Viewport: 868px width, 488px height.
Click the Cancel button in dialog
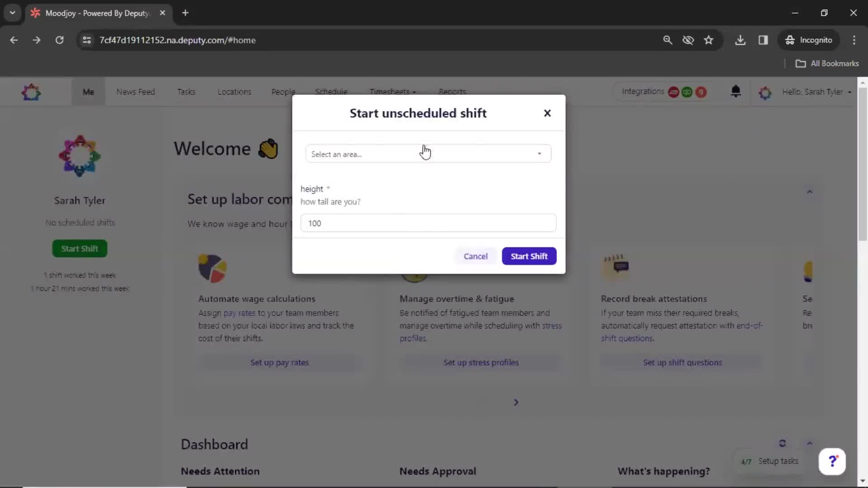(x=476, y=256)
